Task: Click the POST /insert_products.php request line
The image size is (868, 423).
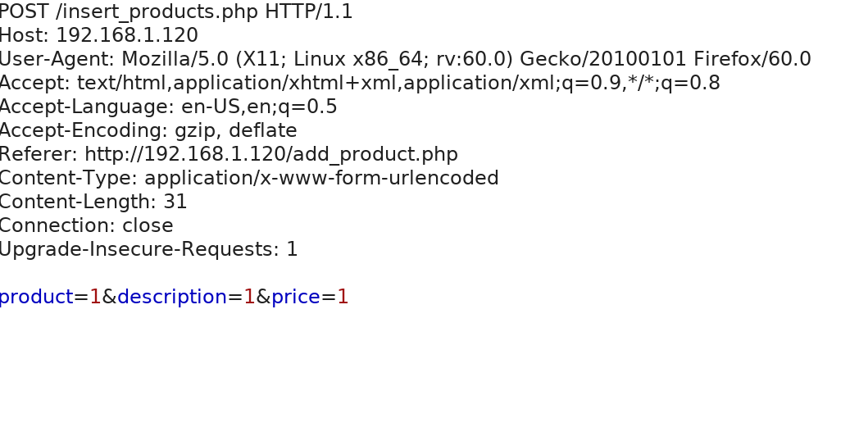Action: click(x=176, y=11)
